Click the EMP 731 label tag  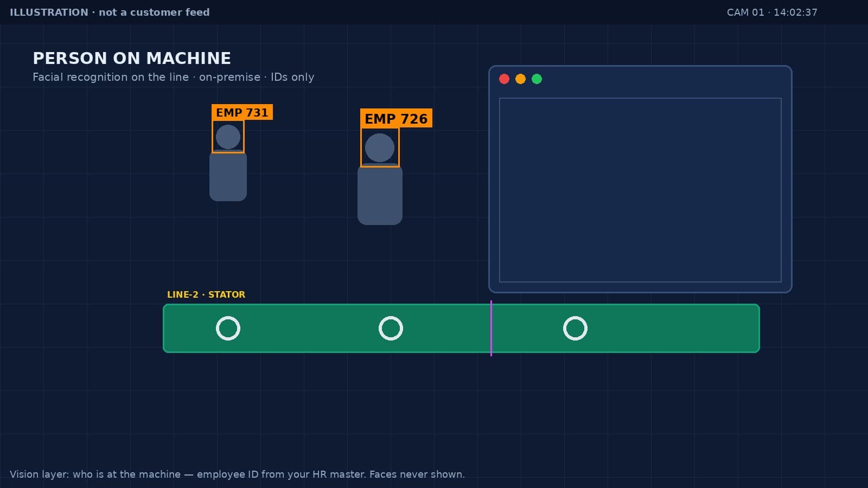pyautogui.click(x=242, y=112)
